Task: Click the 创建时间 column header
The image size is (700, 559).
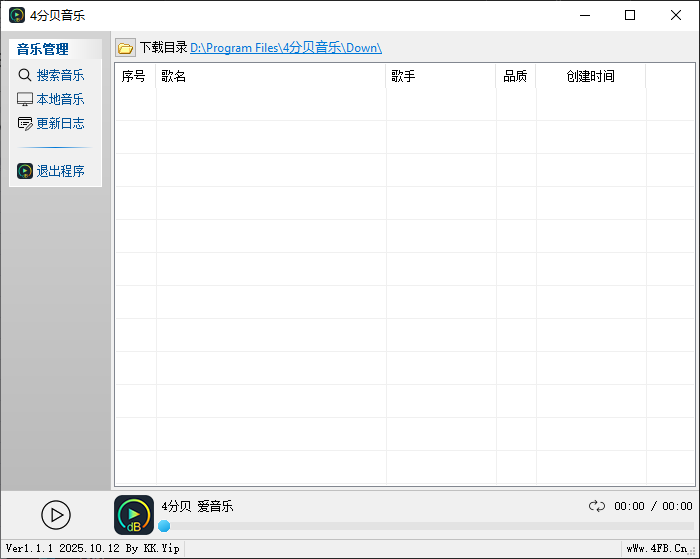Action: tap(590, 76)
